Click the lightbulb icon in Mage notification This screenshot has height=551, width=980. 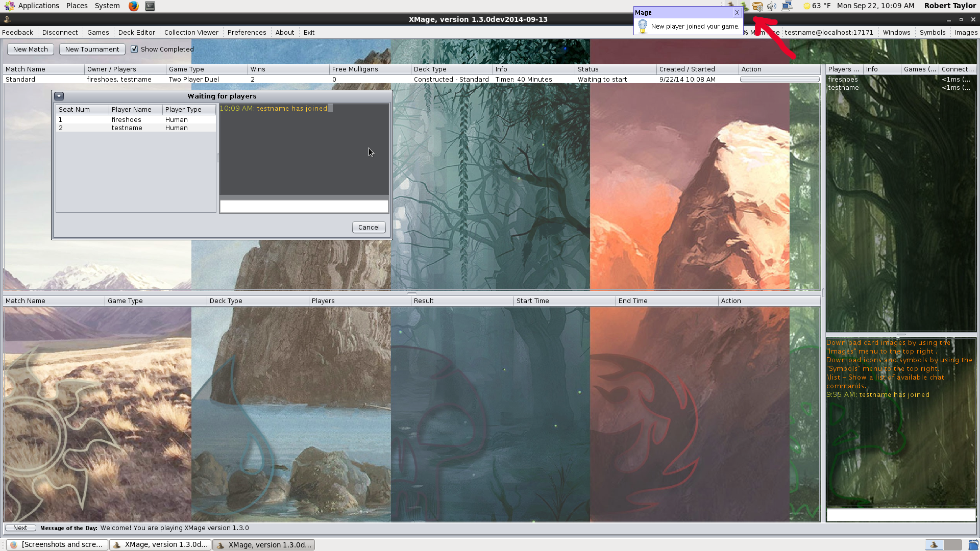tap(643, 26)
